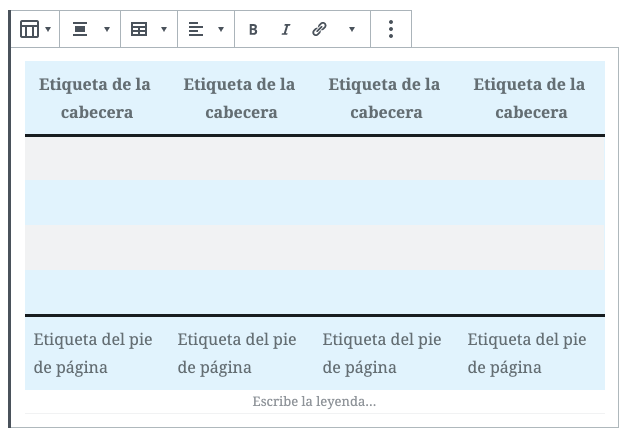Click the table block type icon
The height and width of the screenshot is (438, 625).
[x=29, y=30]
